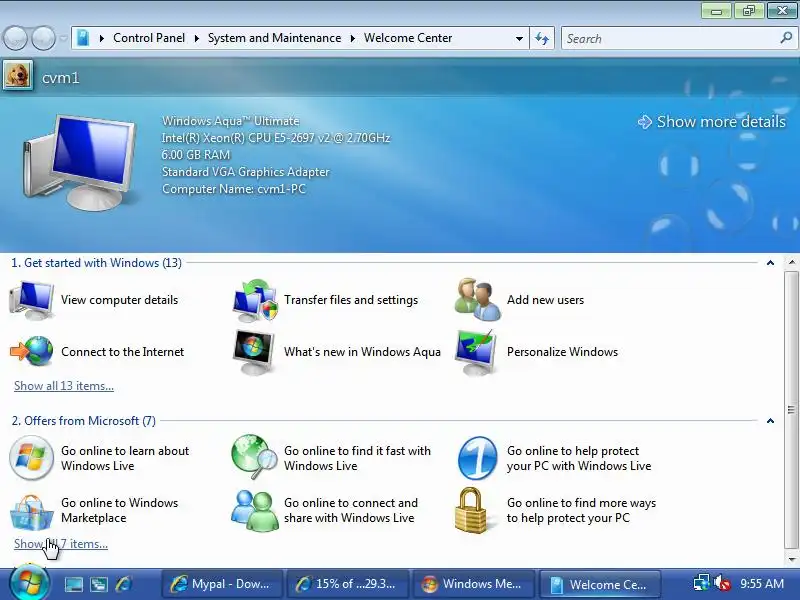Click the vertical scrollbar thumb
Viewport: 800px width, 600px height.
pyautogui.click(x=791, y=409)
